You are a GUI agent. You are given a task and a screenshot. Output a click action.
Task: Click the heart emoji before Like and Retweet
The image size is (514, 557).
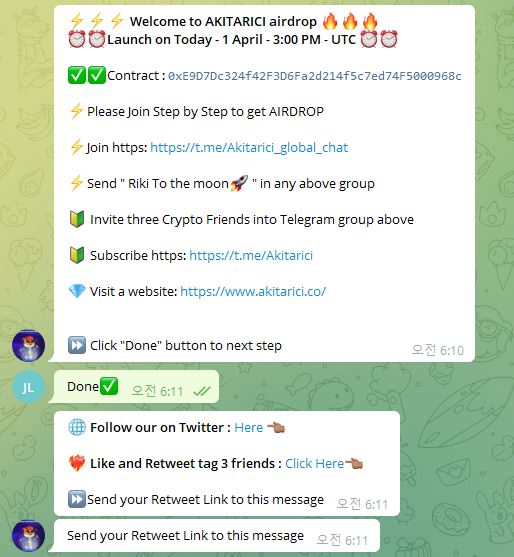(x=77, y=463)
